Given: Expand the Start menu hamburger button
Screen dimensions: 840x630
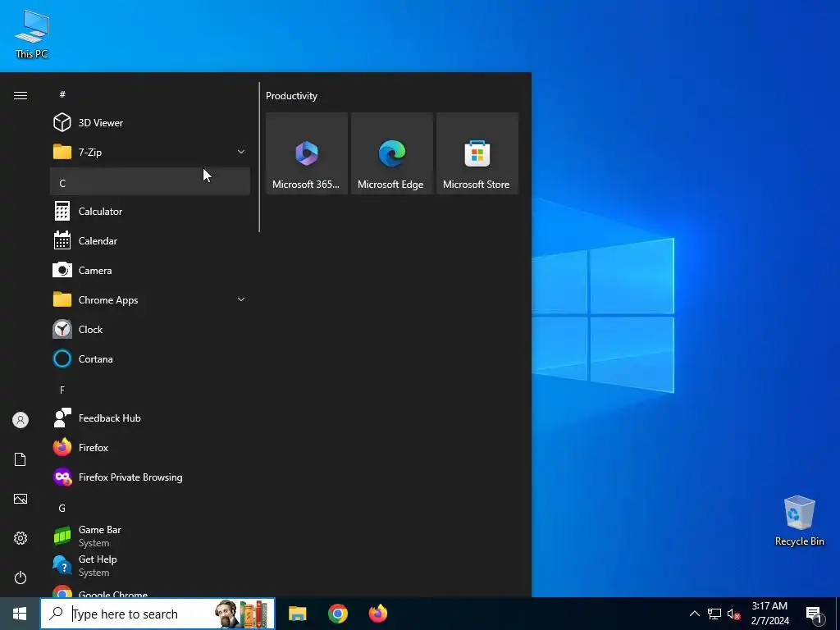Looking at the screenshot, I should [x=21, y=95].
